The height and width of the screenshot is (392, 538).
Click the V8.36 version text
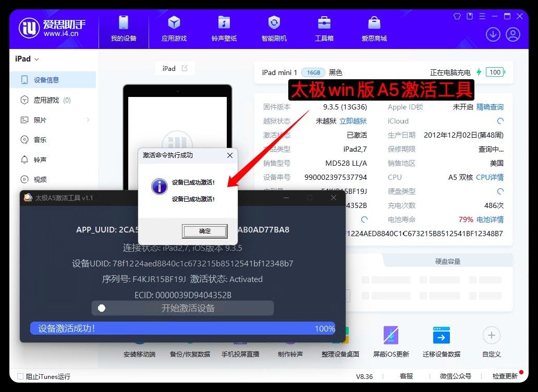point(364,376)
